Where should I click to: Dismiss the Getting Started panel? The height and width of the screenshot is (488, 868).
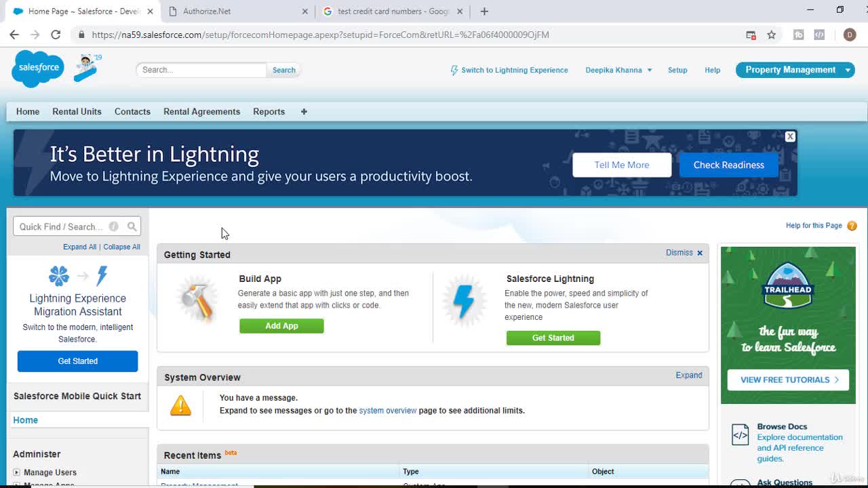[684, 253]
